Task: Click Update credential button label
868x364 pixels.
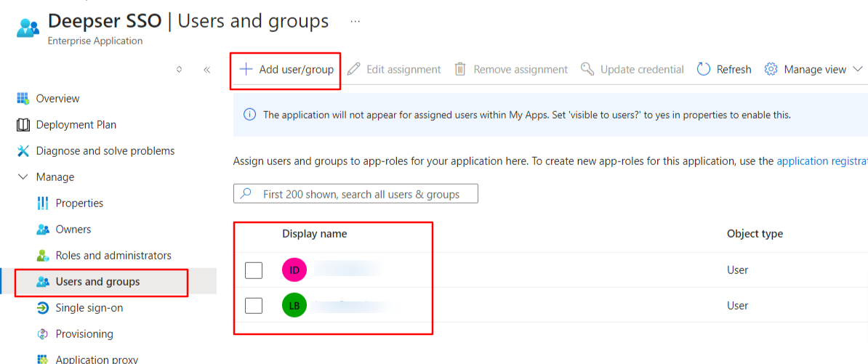Action: [642, 69]
